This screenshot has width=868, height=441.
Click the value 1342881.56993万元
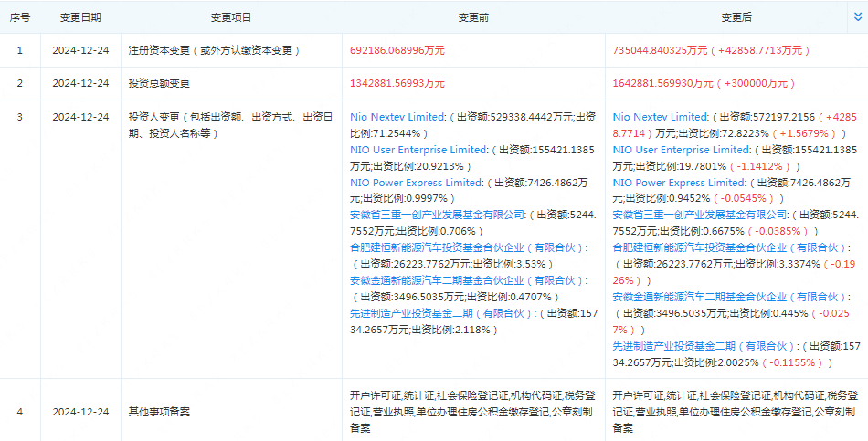(x=397, y=84)
